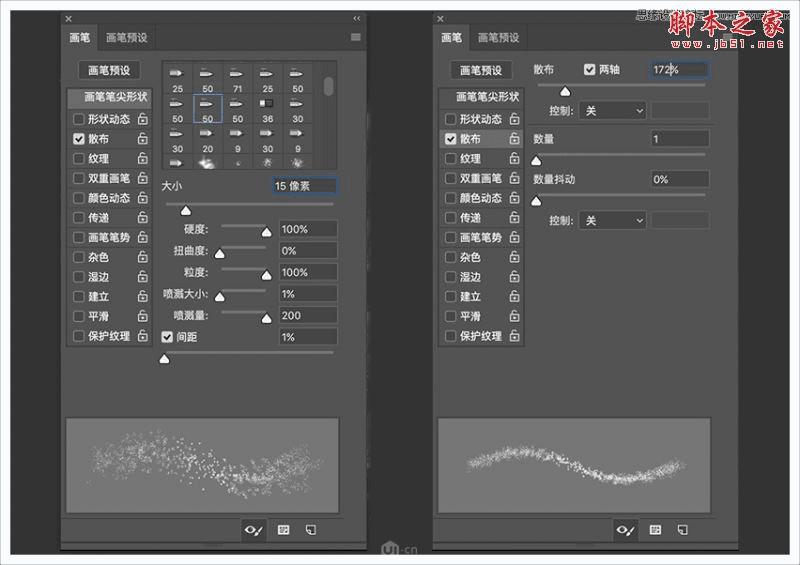This screenshot has width=800, height=565.
Task: Lock 双重画笔 in left panel
Action: (143, 178)
